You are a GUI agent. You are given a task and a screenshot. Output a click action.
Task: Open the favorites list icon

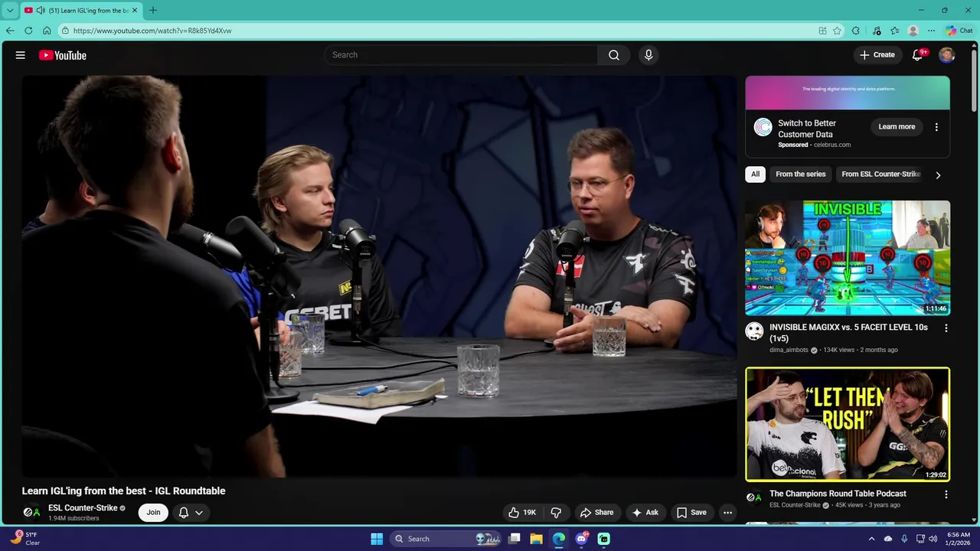pos(894,31)
